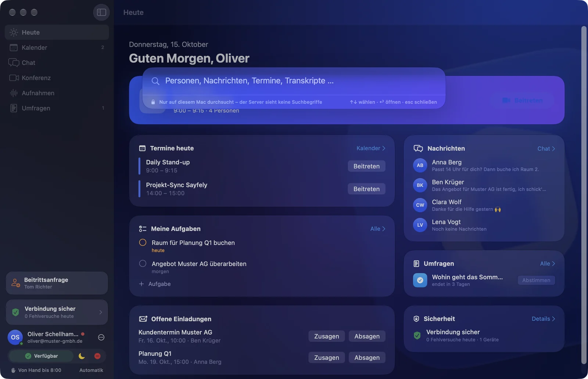Open Clara Wolf's CW avatar
588x379 pixels.
(x=420, y=205)
